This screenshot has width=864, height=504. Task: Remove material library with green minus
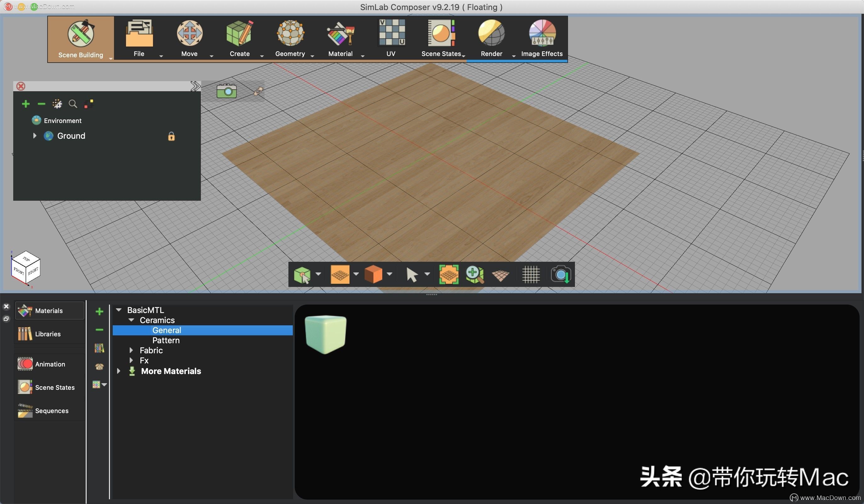[x=99, y=330]
